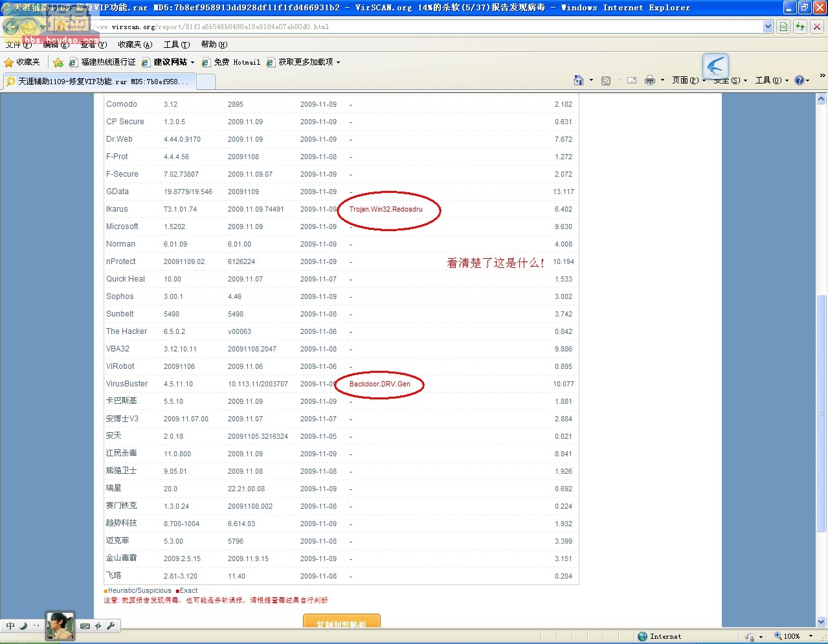Click the floating blue swallow bird icon
This screenshot has height=644, width=828.
(715, 65)
